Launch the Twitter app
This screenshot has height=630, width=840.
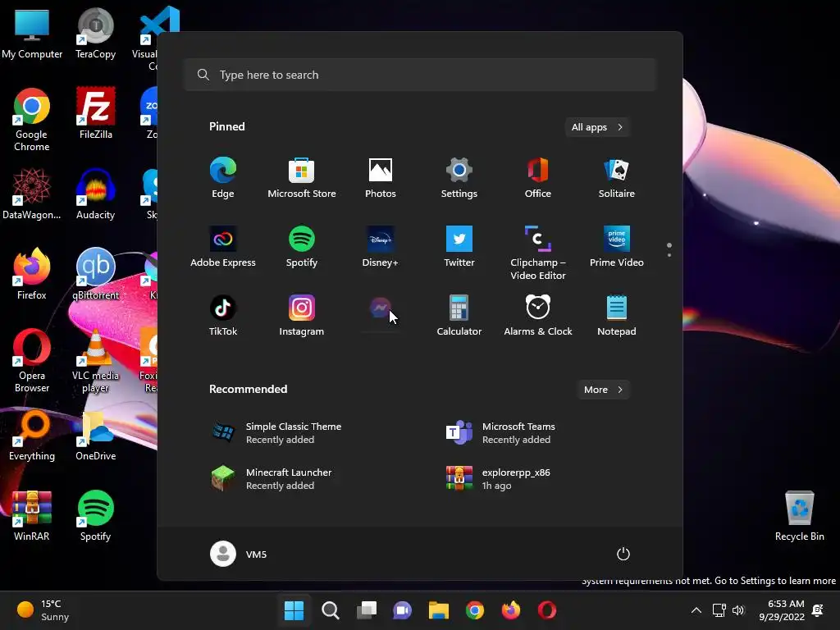(x=459, y=246)
